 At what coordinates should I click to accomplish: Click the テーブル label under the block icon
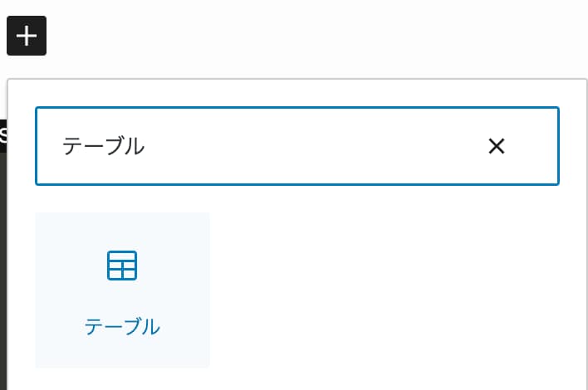122,327
